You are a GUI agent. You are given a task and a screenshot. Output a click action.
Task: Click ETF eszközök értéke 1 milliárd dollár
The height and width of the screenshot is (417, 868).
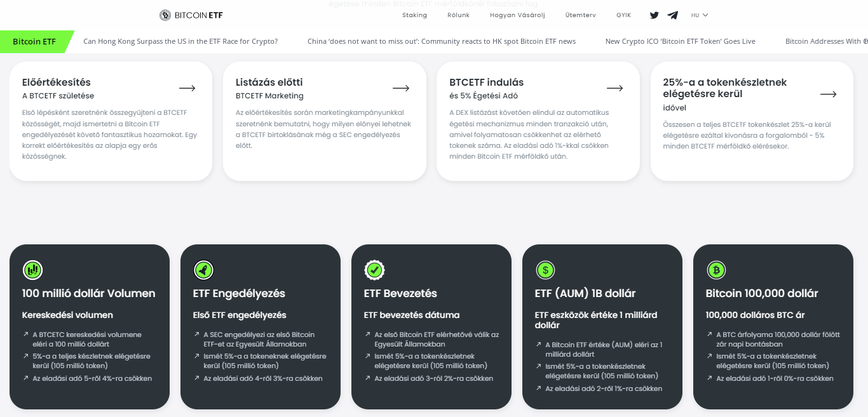[596, 320]
